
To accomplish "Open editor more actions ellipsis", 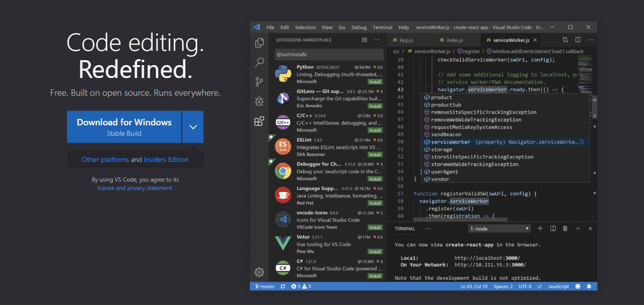I will (590, 40).
